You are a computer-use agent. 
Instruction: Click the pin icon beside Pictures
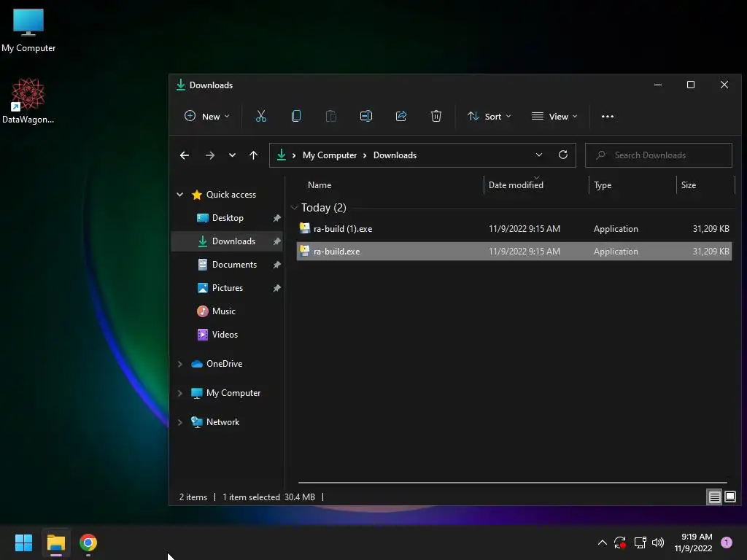[276, 288]
